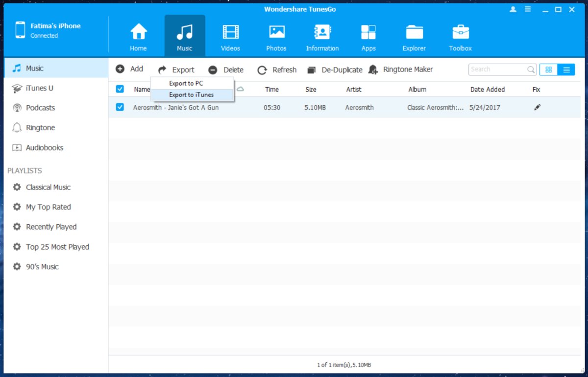Switch to list view
The width and height of the screenshot is (588, 377).
566,70
